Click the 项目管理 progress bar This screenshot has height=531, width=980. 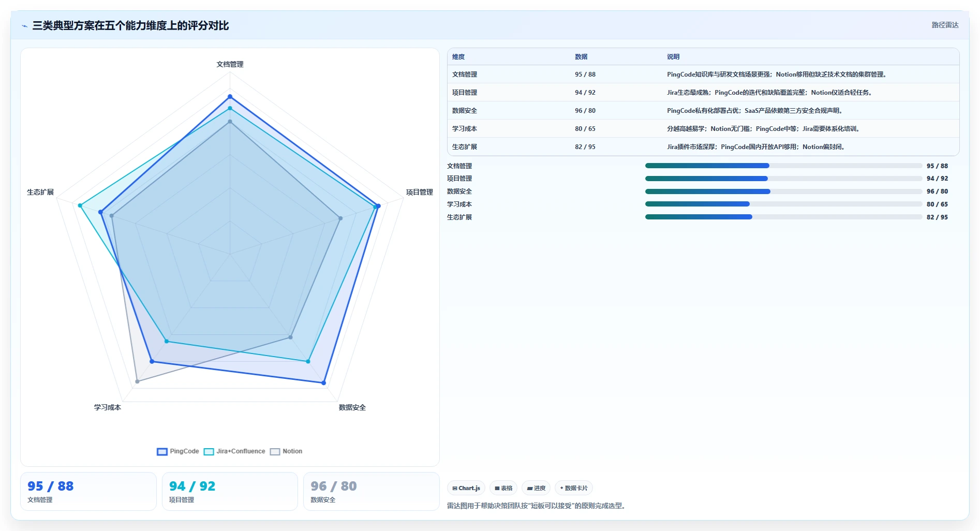coord(783,179)
